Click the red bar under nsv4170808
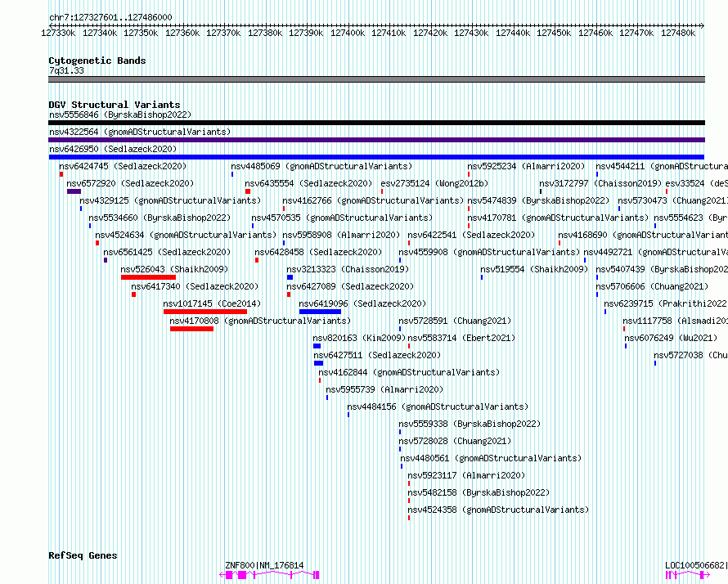The height and width of the screenshot is (584, 728). coord(191,329)
